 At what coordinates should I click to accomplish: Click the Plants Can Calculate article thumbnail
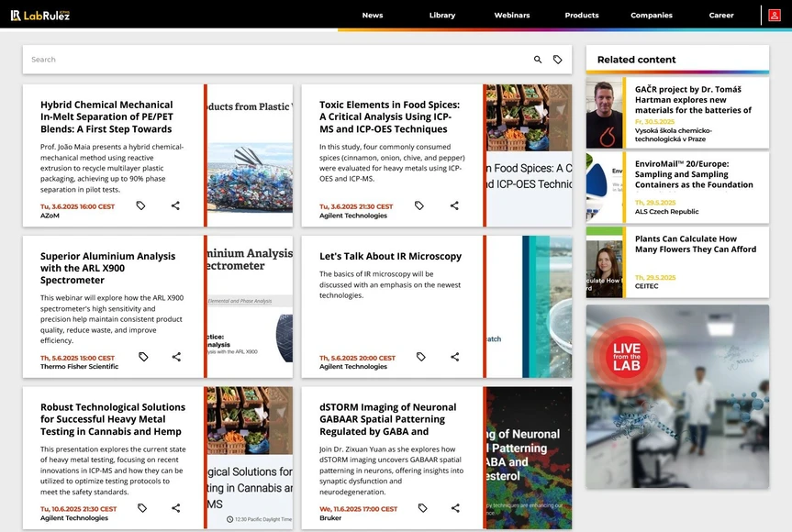[x=604, y=262]
